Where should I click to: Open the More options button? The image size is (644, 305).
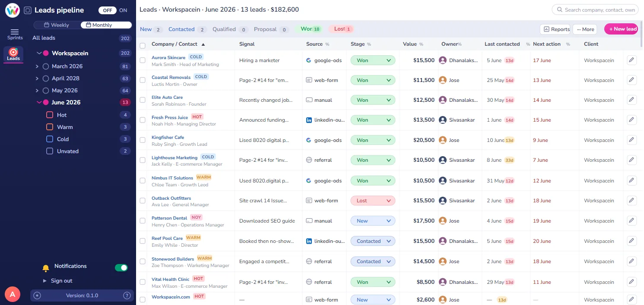pyautogui.click(x=585, y=29)
